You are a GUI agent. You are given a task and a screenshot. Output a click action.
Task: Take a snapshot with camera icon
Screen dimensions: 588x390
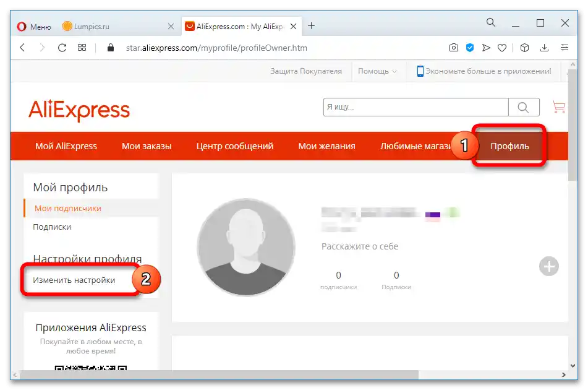tap(453, 48)
